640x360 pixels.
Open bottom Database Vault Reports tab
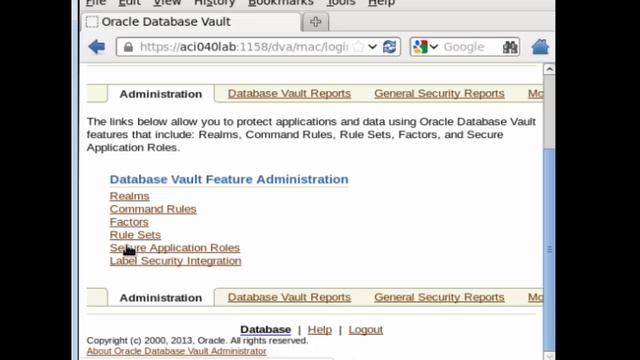click(x=289, y=297)
